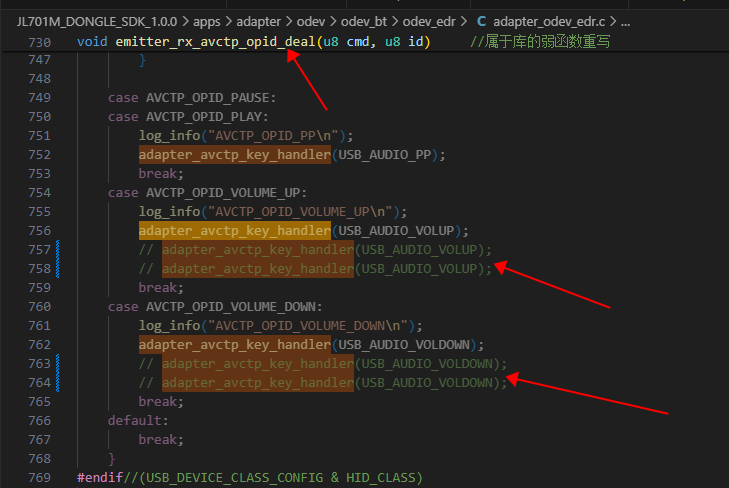Open the odev_bt breadcrumb segment
This screenshot has width=729, height=488.
(364, 21)
